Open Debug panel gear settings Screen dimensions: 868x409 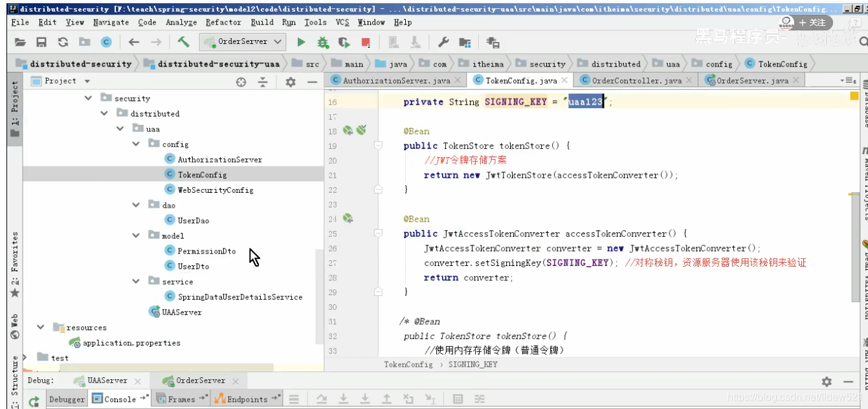pos(827,381)
